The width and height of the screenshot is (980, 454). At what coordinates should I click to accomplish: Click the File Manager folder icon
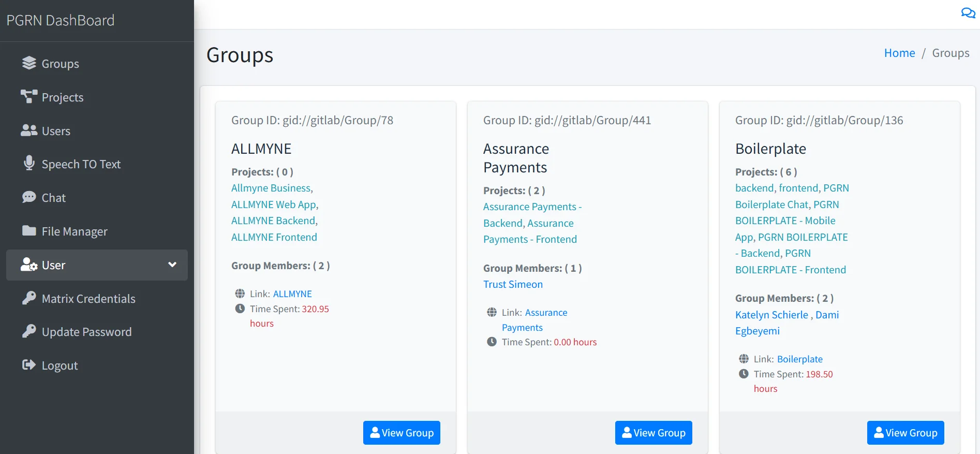tap(29, 231)
